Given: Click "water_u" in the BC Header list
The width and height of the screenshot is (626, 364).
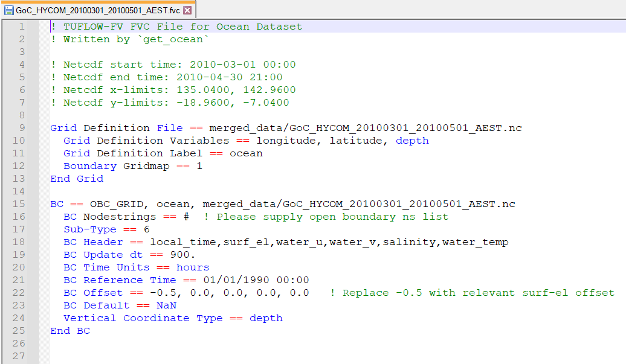Looking at the screenshot, I should pos(299,242).
